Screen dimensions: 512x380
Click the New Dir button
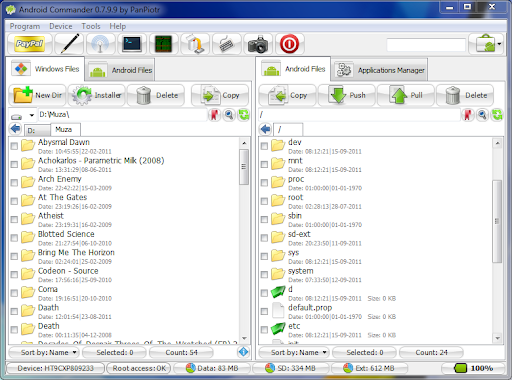coord(38,95)
